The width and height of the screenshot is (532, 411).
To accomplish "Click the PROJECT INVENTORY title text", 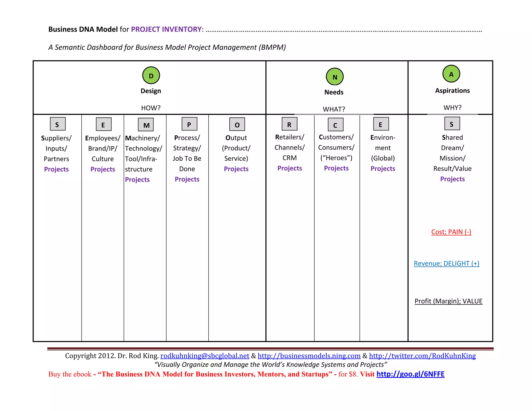I will tap(166, 29).
